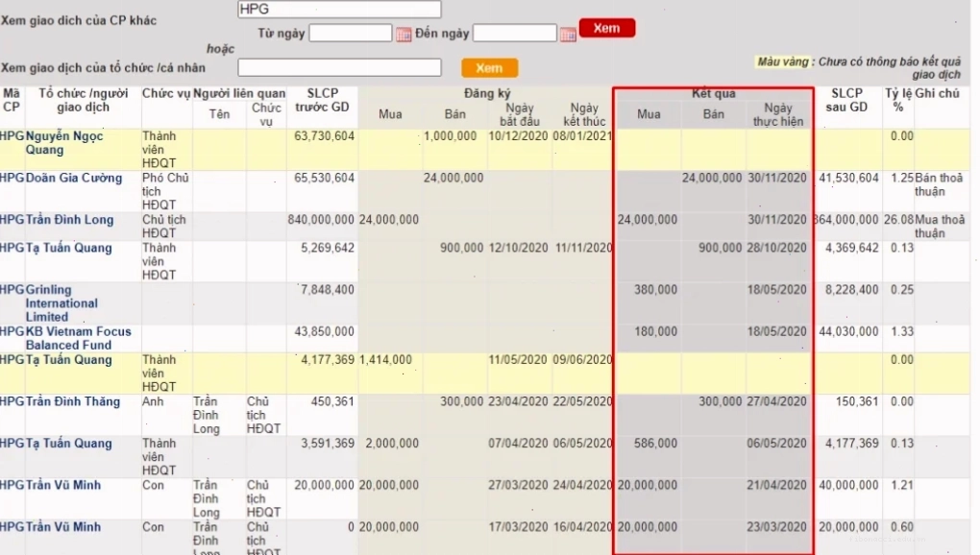Select the after-trade value 44,030,000

[848, 331]
